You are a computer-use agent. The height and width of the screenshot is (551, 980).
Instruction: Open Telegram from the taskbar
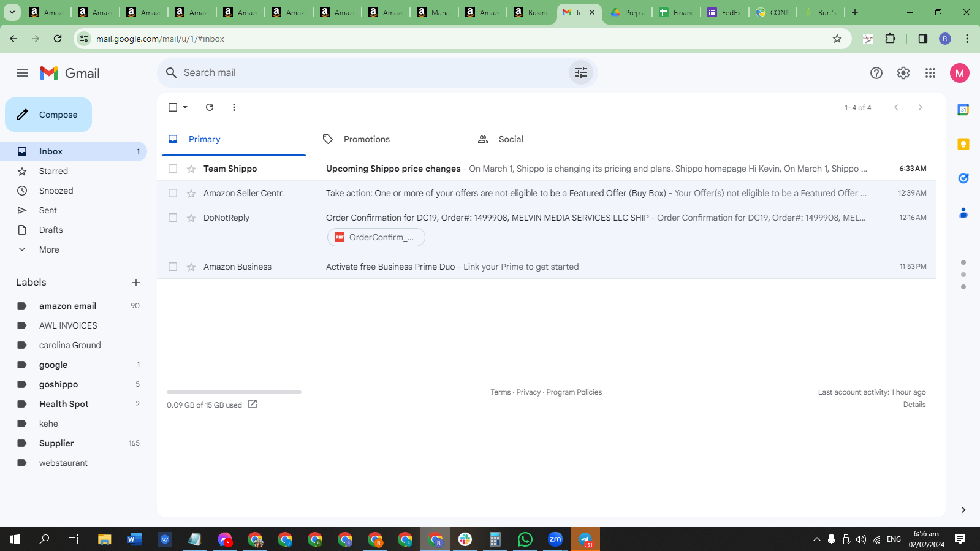point(585,539)
